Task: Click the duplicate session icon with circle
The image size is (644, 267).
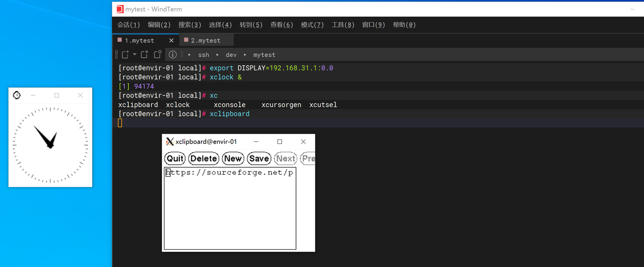Action: tap(157, 55)
